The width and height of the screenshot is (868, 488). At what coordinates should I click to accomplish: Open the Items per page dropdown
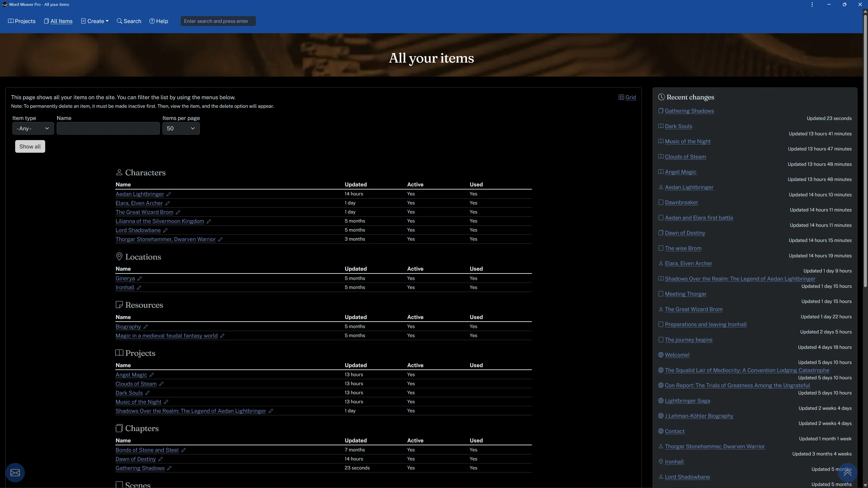[181, 128]
